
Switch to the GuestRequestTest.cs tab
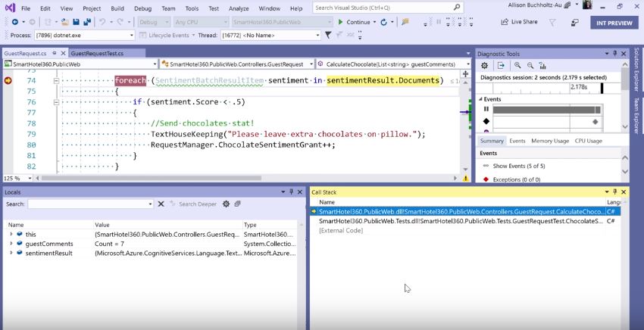[97, 53]
